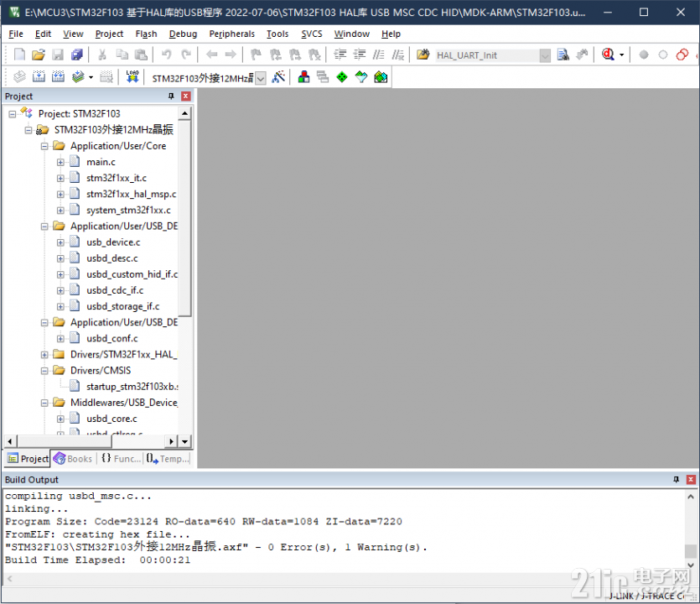Select usbd_desc.c in project tree
Image resolution: width=700 pixels, height=604 pixels.
112,258
